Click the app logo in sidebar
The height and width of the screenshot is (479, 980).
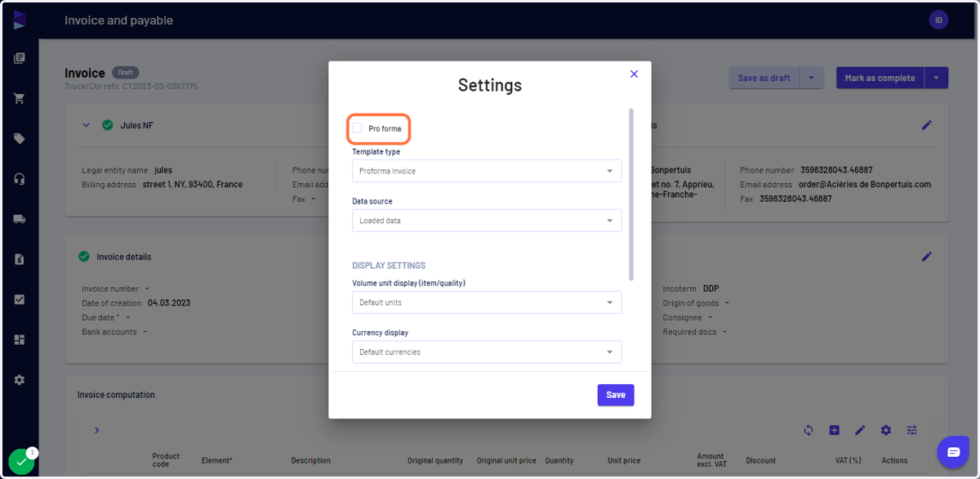[20, 20]
